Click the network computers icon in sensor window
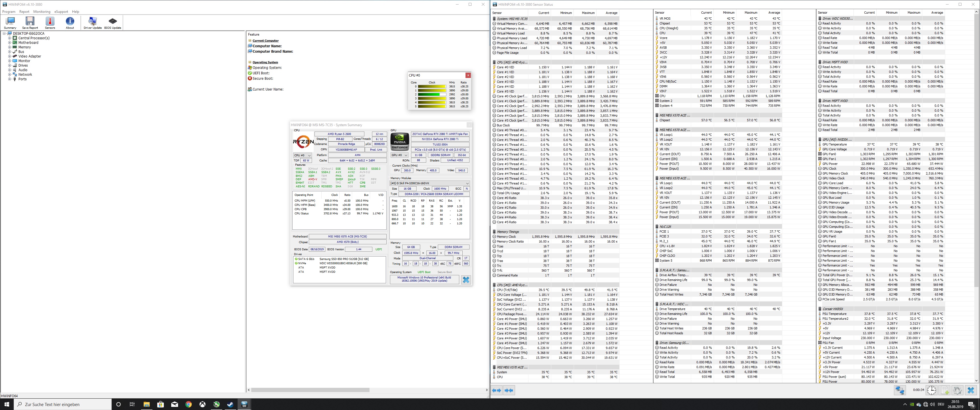The image size is (980, 410). [900, 390]
